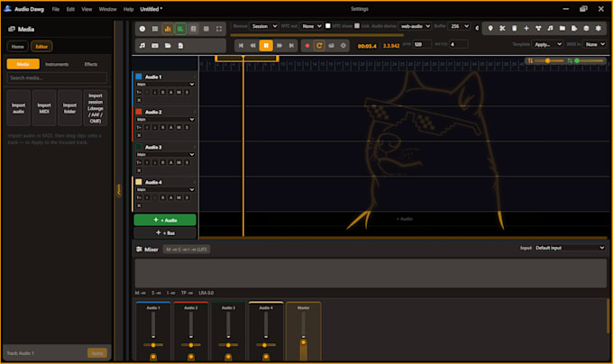Click the marker pin icon
Image resolution: width=613 pixels, height=364 pixels.
pos(490,28)
